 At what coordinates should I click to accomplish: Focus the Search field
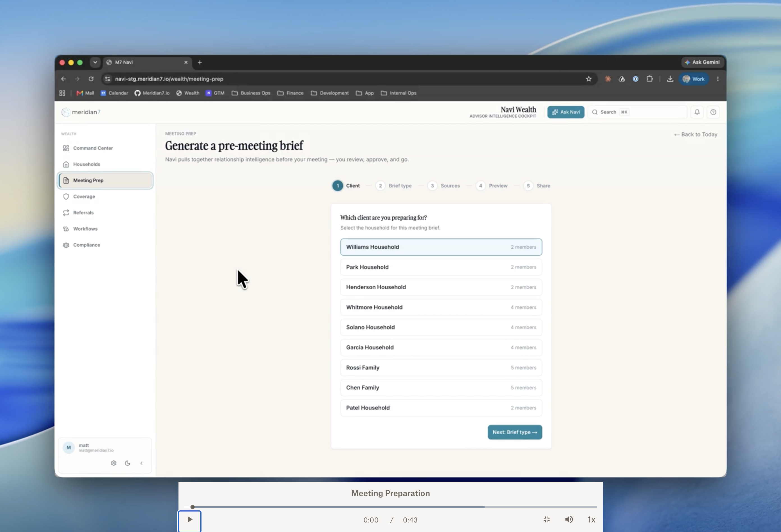pyautogui.click(x=637, y=112)
